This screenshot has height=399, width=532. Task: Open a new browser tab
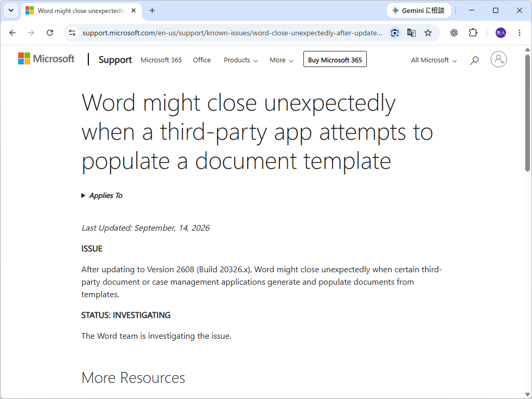(152, 10)
